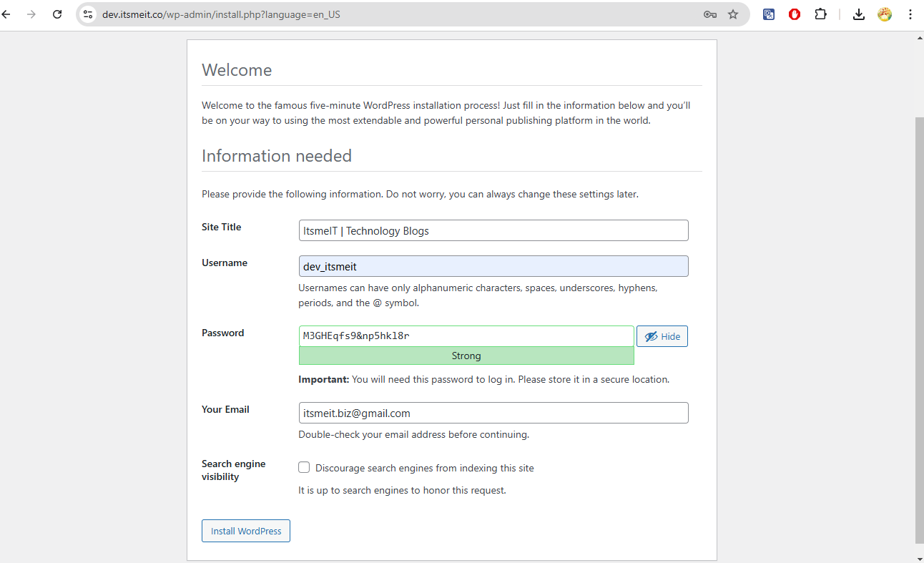Open the Chrome password manager key icon
924x563 pixels.
(709, 14)
